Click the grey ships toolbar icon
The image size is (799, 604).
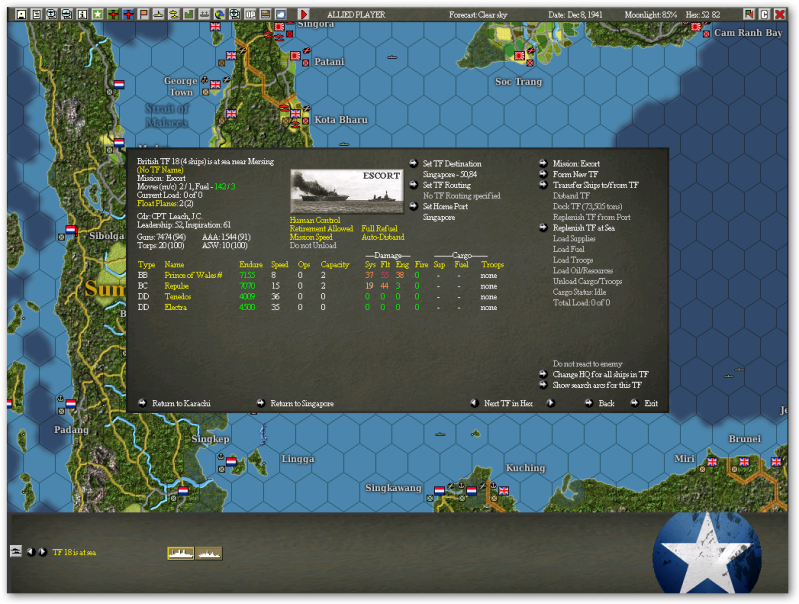tap(204, 14)
